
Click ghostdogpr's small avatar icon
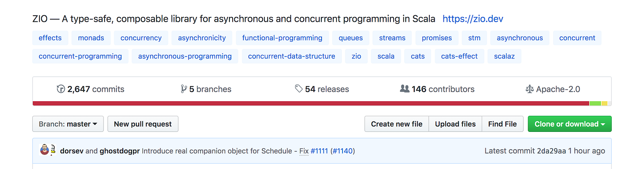tap(53, 150)
